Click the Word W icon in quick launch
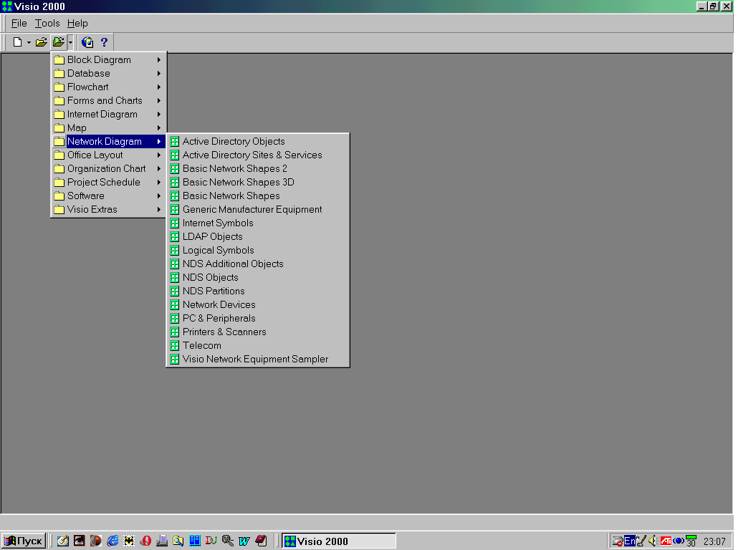This screenshot has height=550, width=756. click(244, 541)
